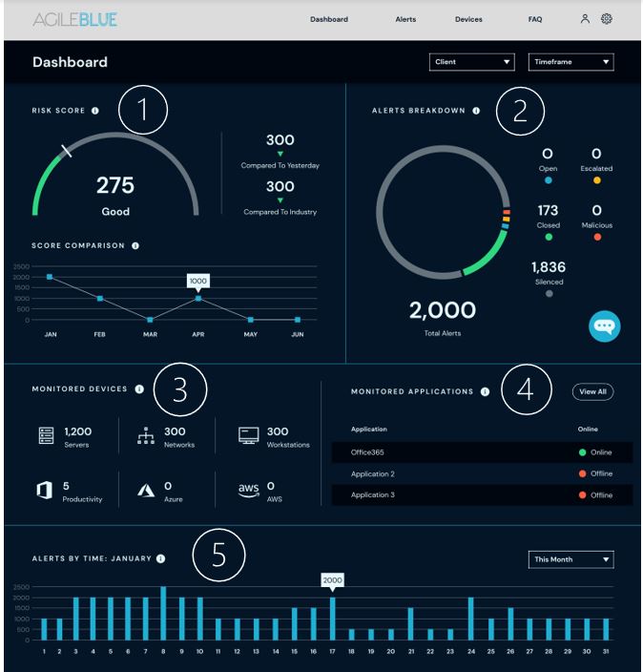Go to the Alerts nav item

coord(405,19)
